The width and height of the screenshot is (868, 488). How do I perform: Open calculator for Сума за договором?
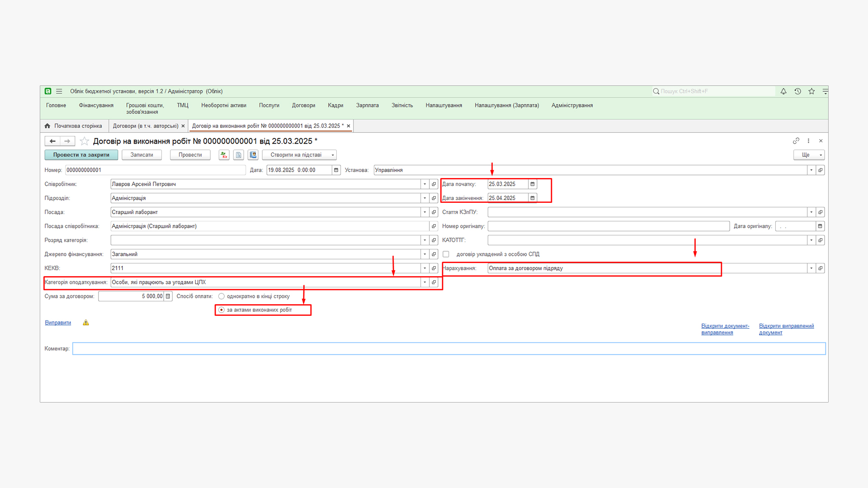pos(168,296)
